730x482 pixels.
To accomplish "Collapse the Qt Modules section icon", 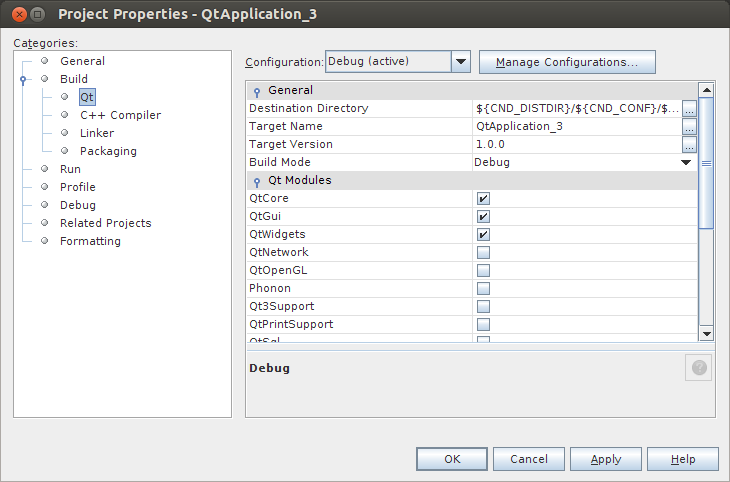I will pos(257,181).
